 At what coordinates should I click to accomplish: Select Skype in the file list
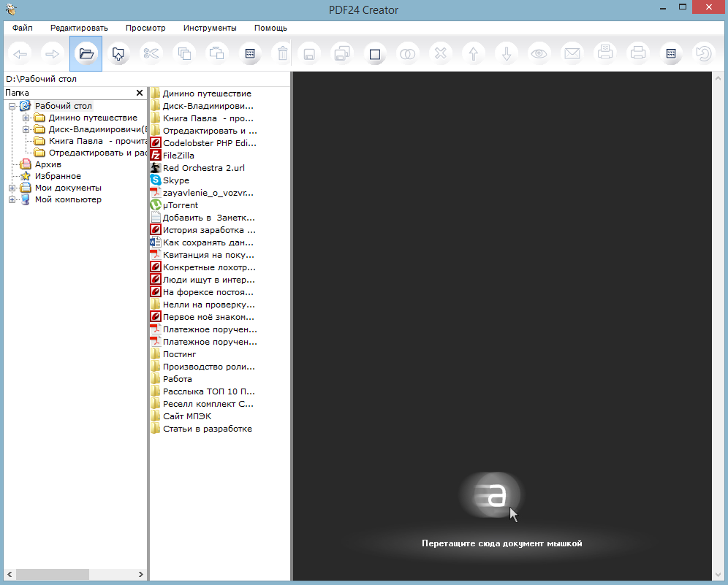pos(170,180)
